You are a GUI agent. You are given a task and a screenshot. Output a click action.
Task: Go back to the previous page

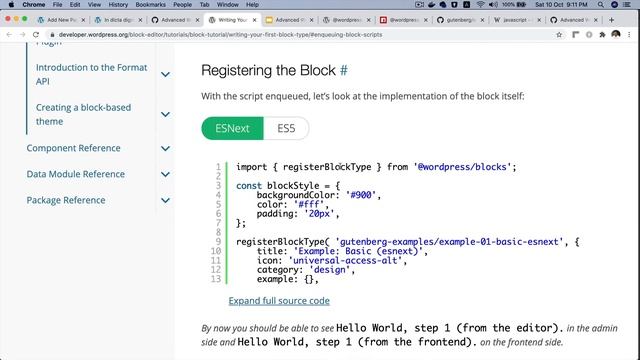pos(9,35)
